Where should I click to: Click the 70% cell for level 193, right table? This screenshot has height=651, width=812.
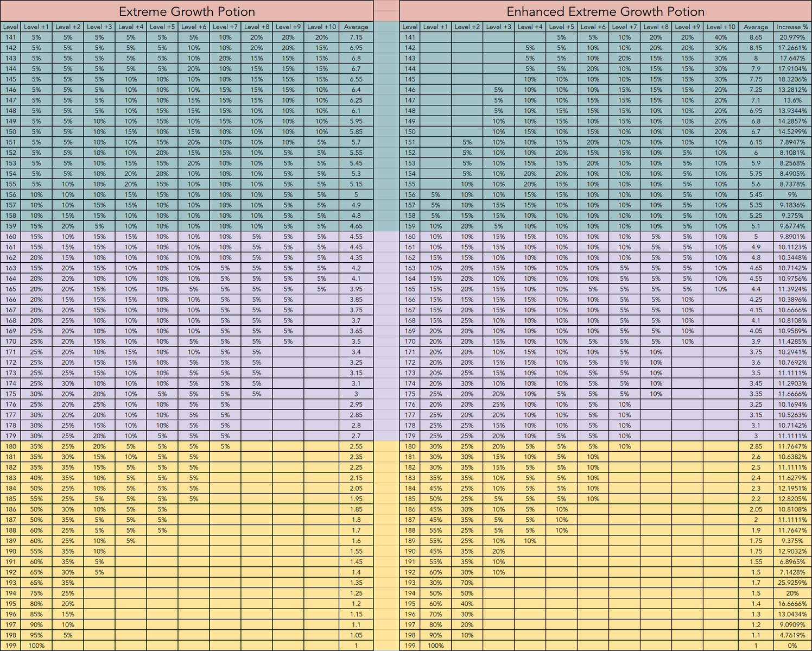[467, 583]
